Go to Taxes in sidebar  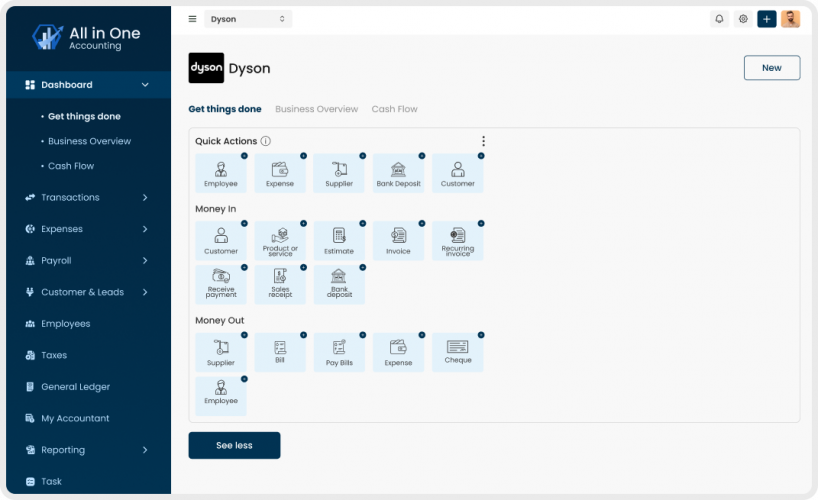54,355
